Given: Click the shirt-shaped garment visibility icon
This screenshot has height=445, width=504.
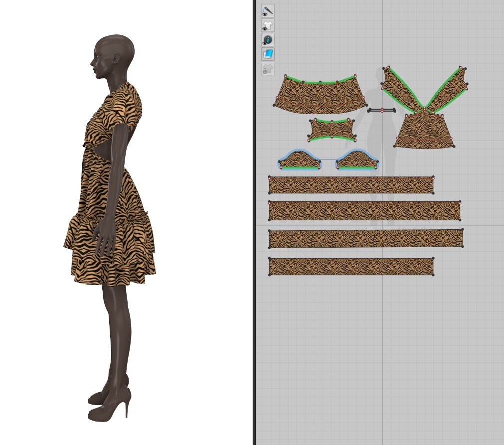Looking at the screenshot, I should [267, 24].
